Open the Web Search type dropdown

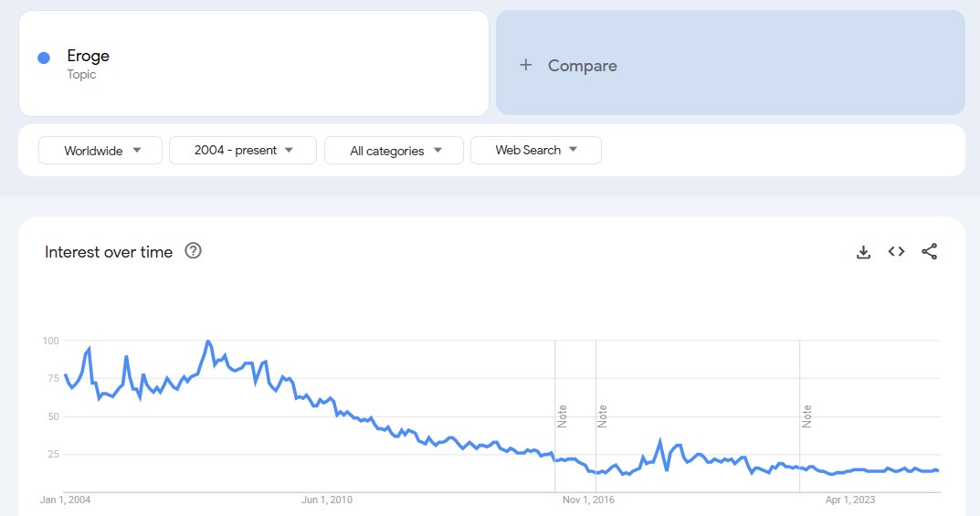click(x=535, y=151)
